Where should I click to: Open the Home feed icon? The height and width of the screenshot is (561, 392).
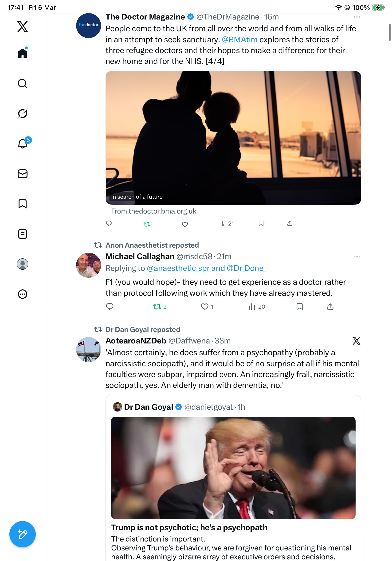tap(23, 53)
